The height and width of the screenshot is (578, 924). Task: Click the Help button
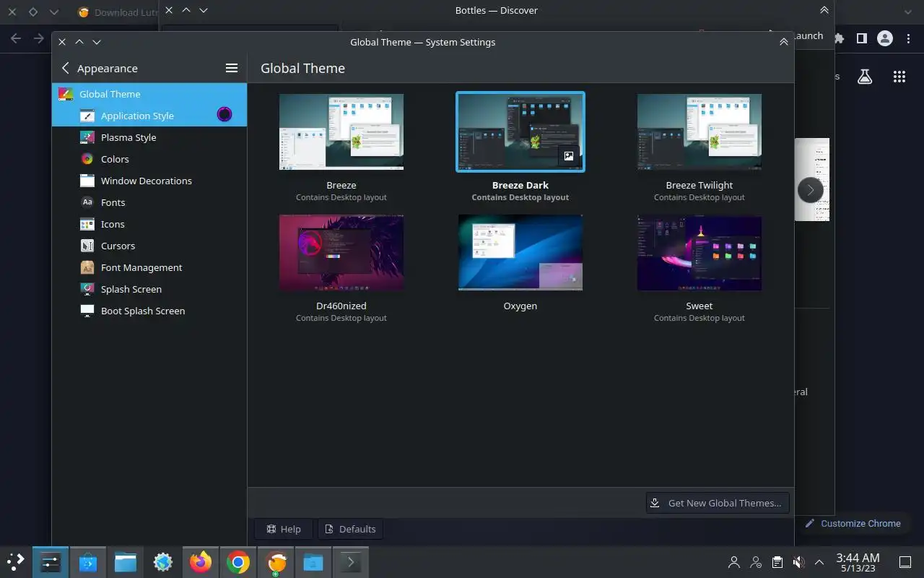(284, 529)
